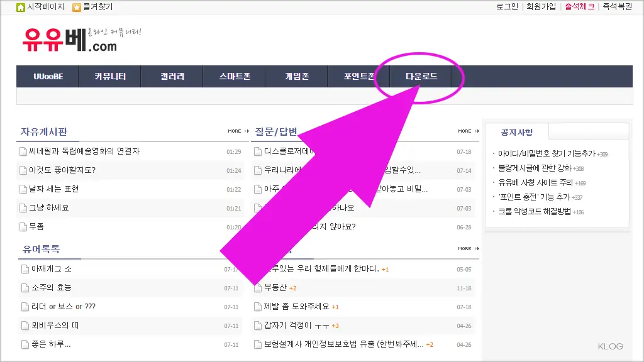Open the 게임존 menu

[297, 76]
